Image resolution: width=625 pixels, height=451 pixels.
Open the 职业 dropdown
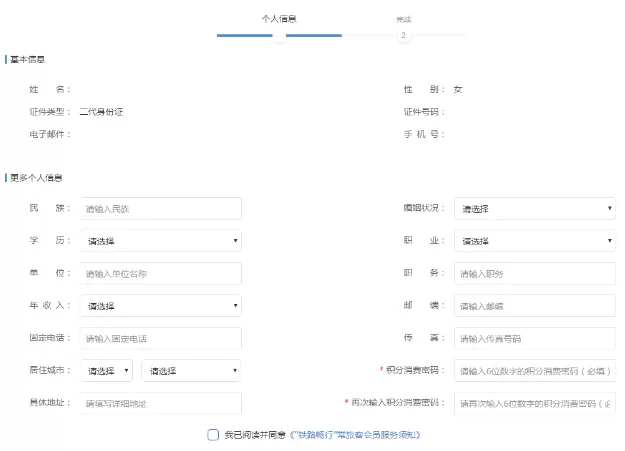coord(535,240)
